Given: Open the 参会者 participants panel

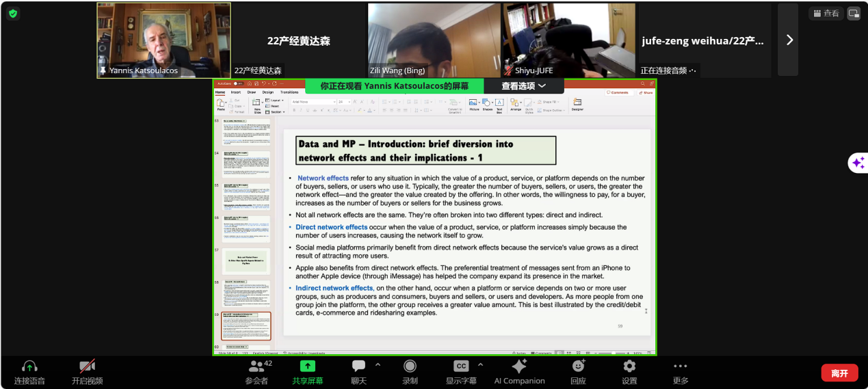Looking at the screenshot, I should (x=257, y=366).
